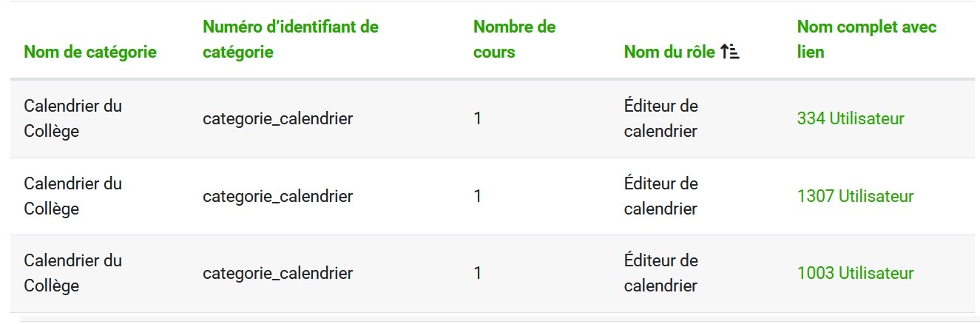The width and height of the screenshot is (980, 324).
Task: Sort by Nom complet avec lien
Action: 866,39
